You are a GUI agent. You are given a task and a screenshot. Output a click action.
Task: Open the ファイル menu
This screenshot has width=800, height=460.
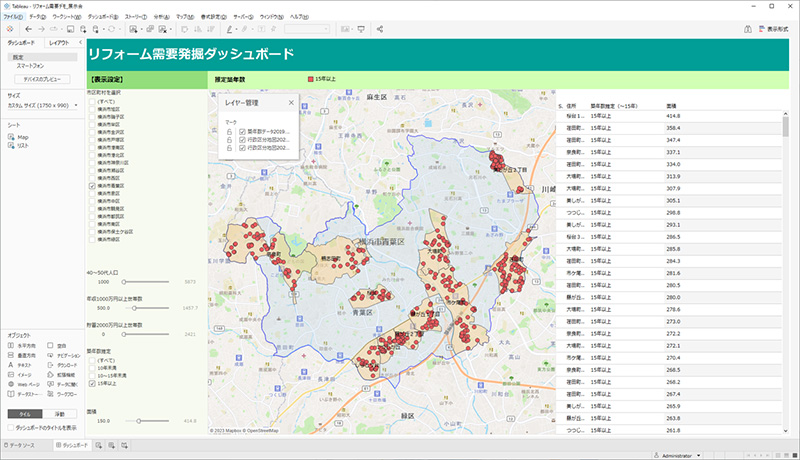coord(13,17)
